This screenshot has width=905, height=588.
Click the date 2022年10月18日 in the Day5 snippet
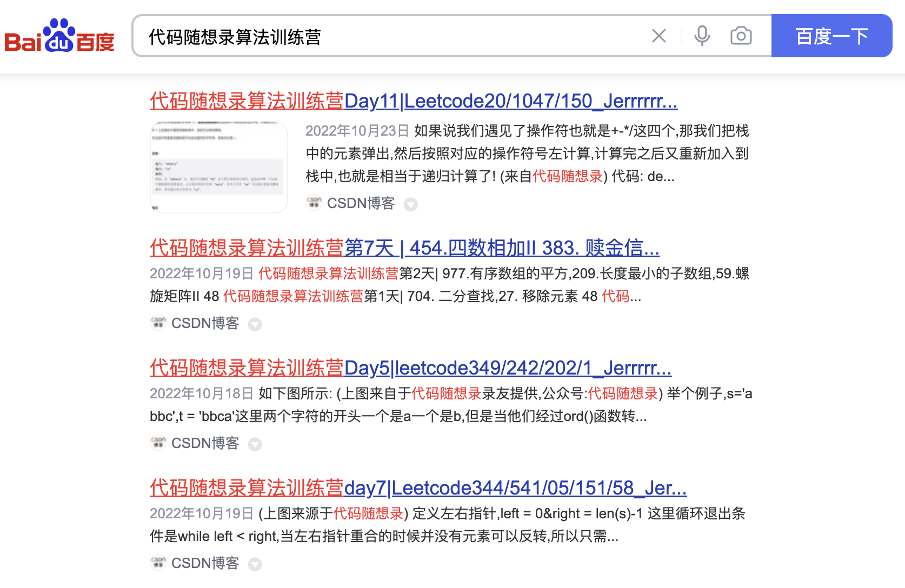(202, 393)
